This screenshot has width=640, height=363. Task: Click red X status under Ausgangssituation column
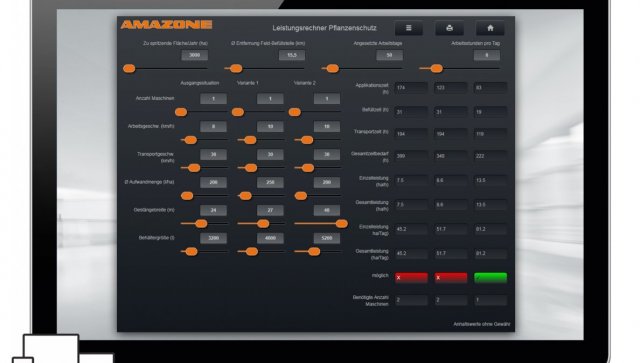[411, 278]
